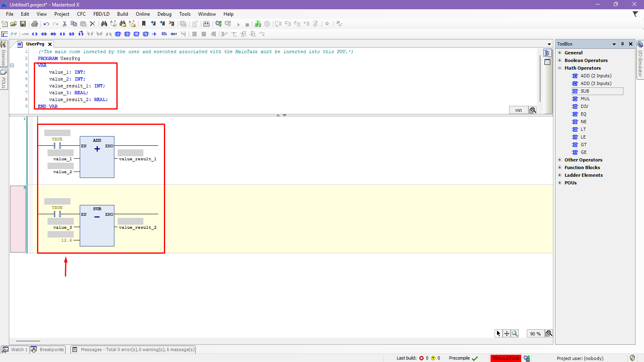The height and width of the screenshot is (362, 644).
Task: Collapse the Math Operators category
Action: point(560,68)
